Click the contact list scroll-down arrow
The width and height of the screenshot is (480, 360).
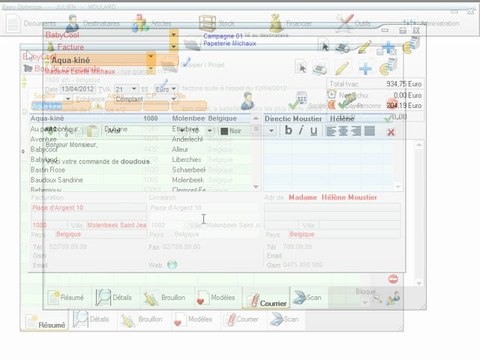click(x=256, y=187)
